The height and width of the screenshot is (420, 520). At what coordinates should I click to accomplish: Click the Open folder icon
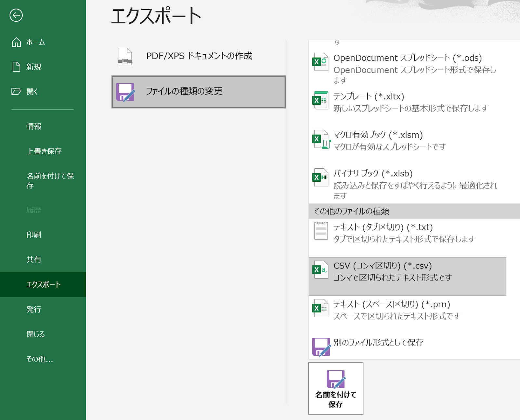click(16, 91)
